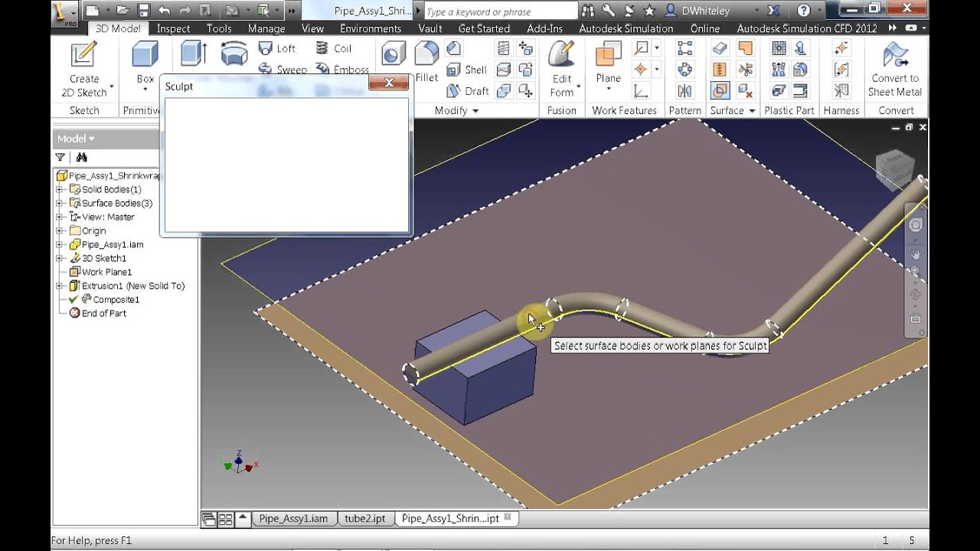
Task: Click the Rectangular Pattern icon
Action: click(685, 48)
